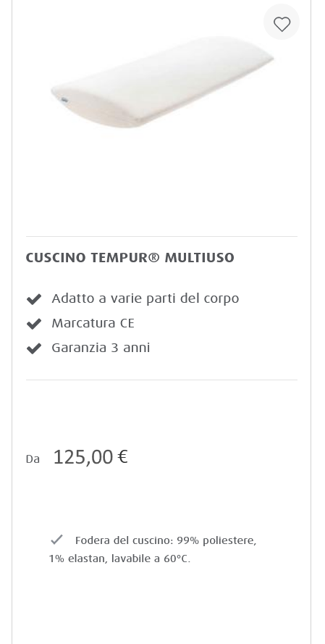
Task: Click the word poliestere in the cover note
Action: click(229, 540)
